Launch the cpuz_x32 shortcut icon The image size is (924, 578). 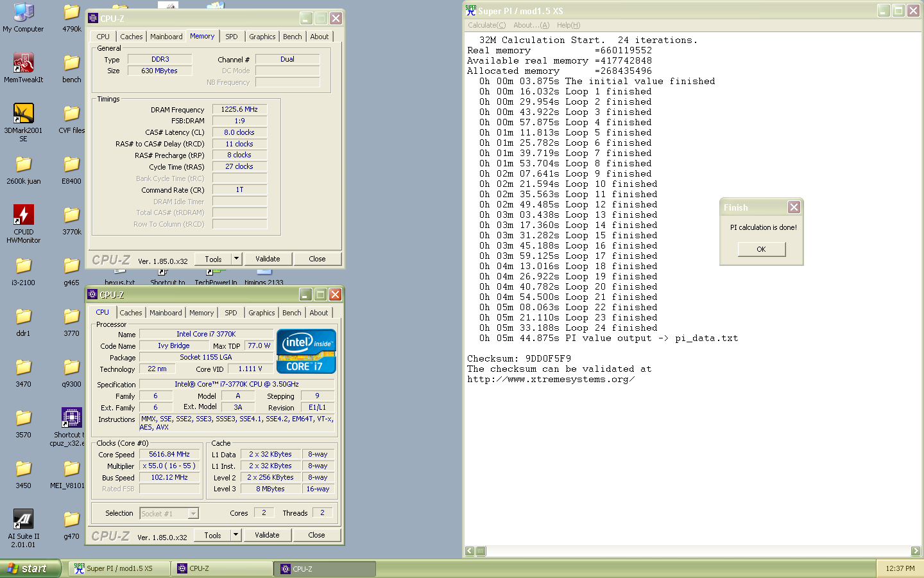point(71,418)
